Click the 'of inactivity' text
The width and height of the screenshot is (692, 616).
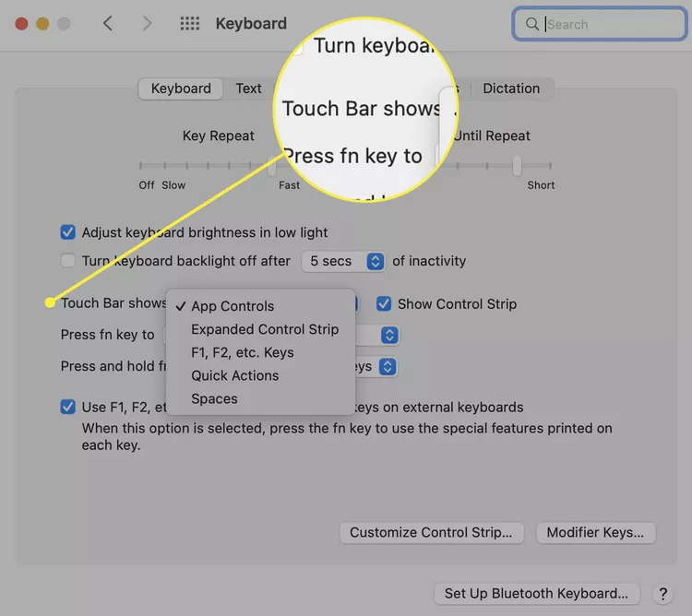[x=429, y=261]
